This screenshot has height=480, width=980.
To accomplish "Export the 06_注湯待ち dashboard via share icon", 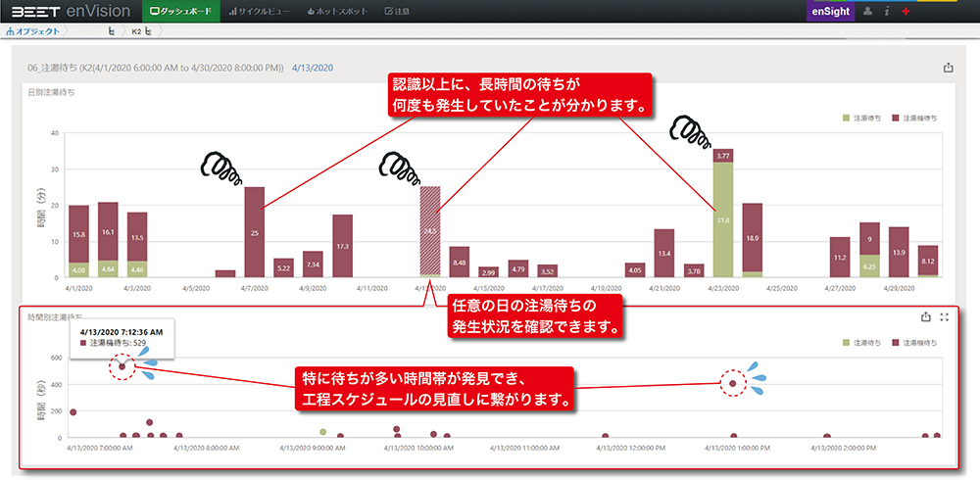I will [x=948, y=68].
